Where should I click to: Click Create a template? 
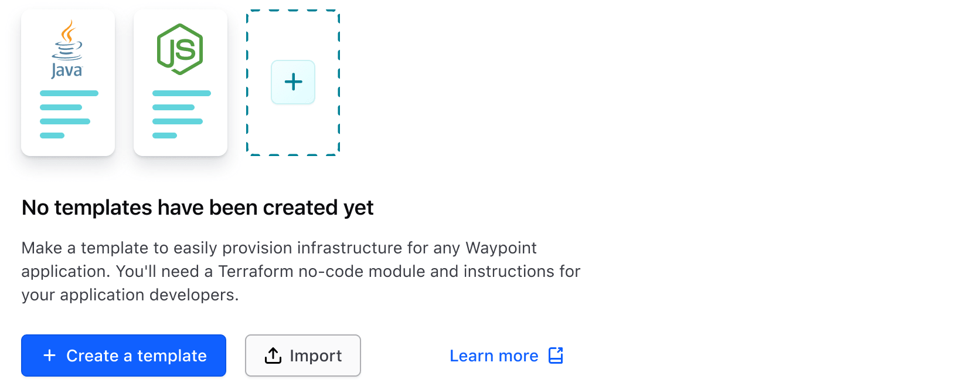pos(123,355)
